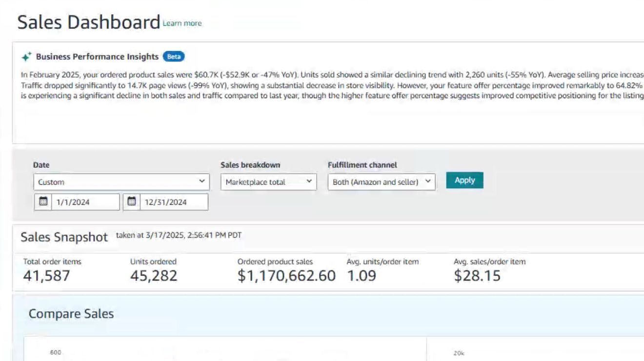The height and width of the screenshot is (361, 644).
Task: Open the start date calendar icon
Action: (x=43, y=201)
